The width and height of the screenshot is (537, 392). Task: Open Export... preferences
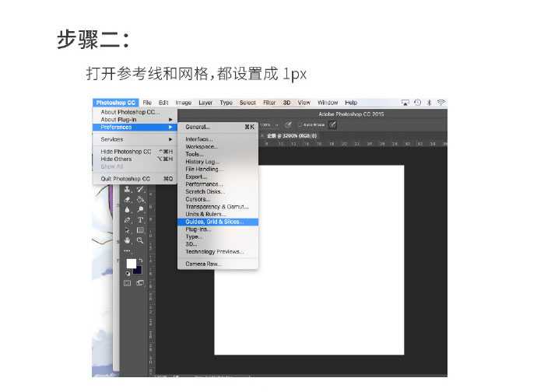218,177
